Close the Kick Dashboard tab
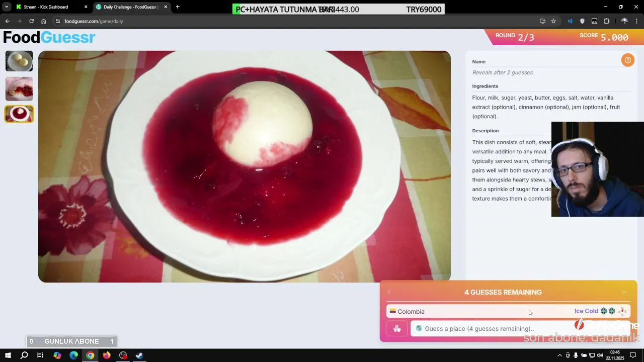The image size is (644, 362). pos(86,7)
